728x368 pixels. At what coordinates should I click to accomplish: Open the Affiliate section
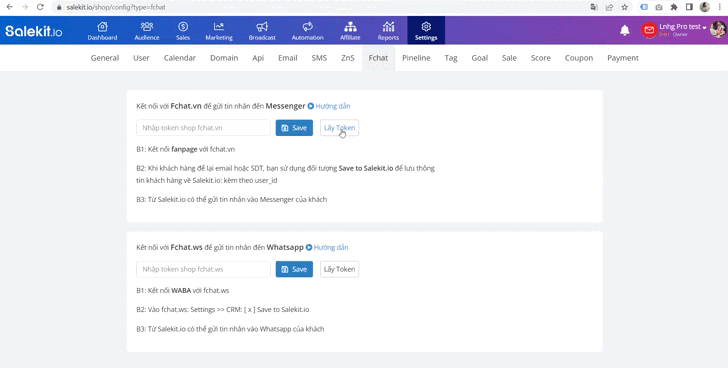pyautogui.click(x=350, y=31)
